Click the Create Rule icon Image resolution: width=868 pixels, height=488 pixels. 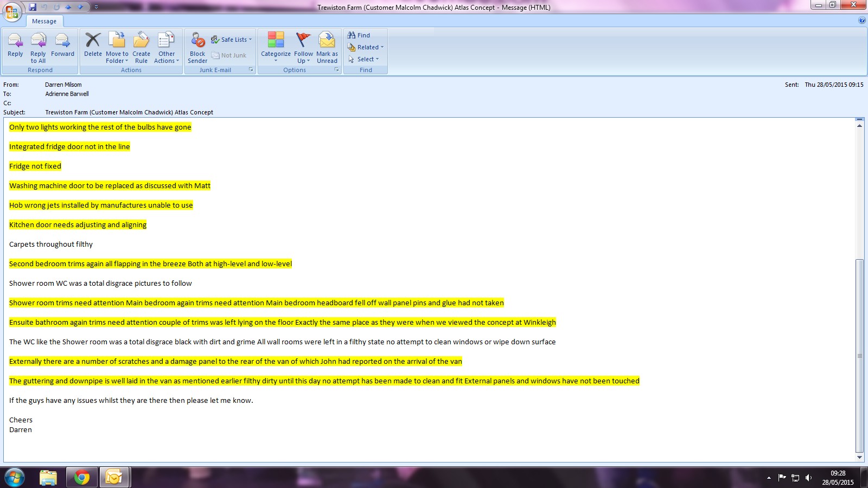pos(141,41)
